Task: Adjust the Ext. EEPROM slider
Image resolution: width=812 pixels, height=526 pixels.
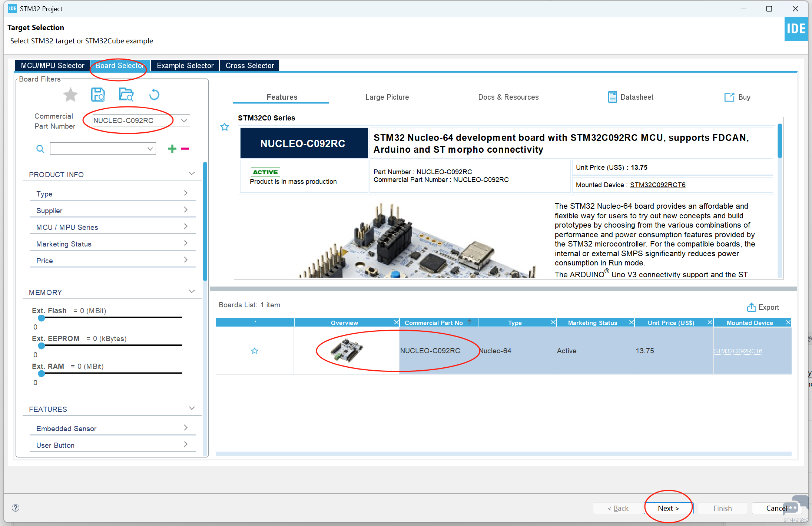Action: 42,345
